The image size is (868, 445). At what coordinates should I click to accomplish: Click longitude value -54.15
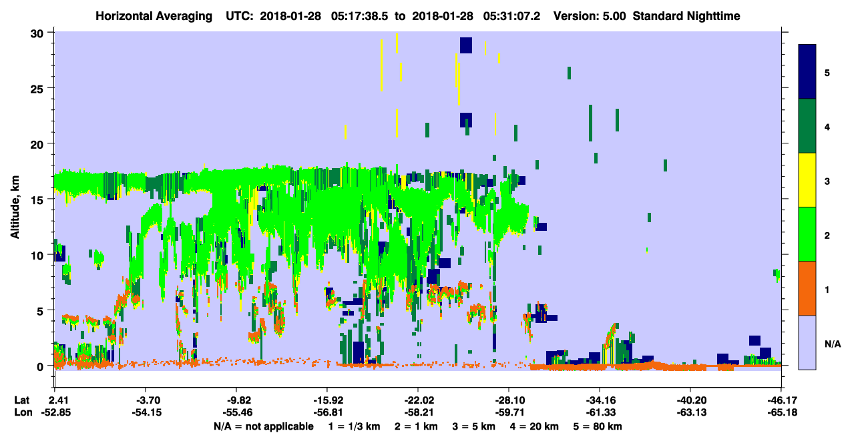tap(146, 412)
